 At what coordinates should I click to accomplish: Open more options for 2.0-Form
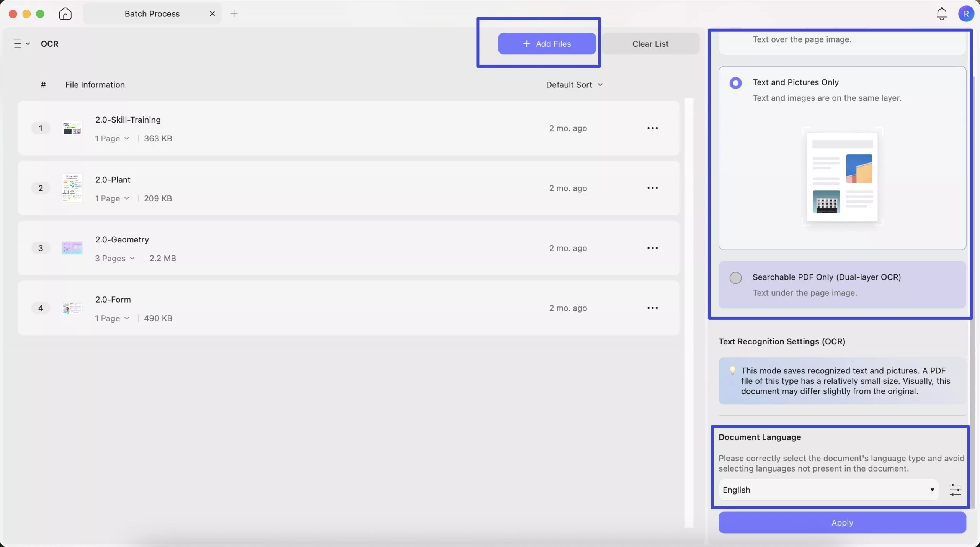tap(652, 308)
